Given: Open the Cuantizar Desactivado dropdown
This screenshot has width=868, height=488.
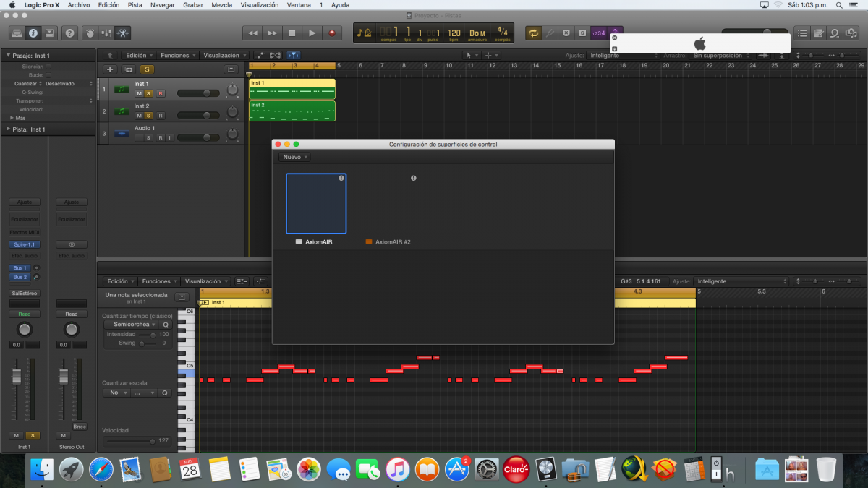Looking at the screenshot, I should (69, 83).
